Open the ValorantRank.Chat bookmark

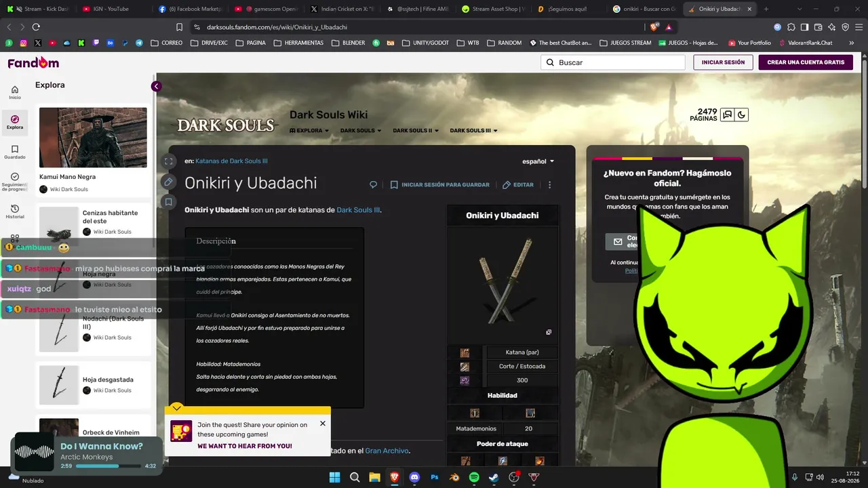(805, 43)
